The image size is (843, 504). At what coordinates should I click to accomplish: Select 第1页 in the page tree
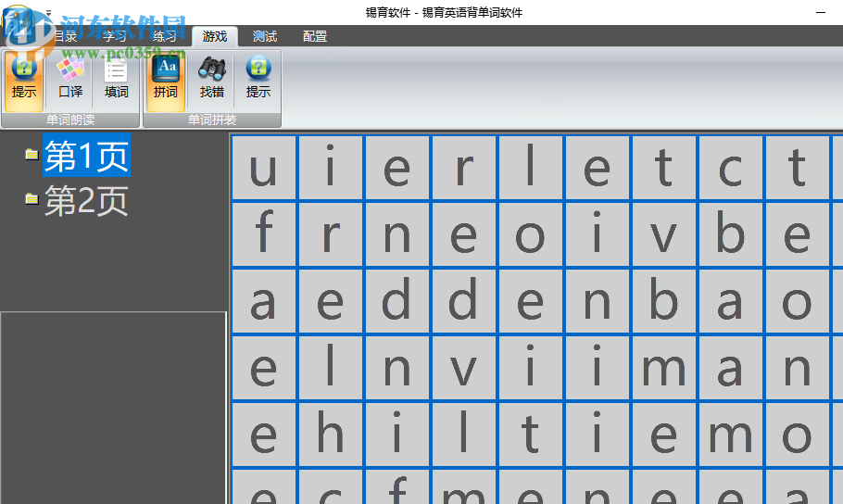pyautogui.click(x=86, y=156)
